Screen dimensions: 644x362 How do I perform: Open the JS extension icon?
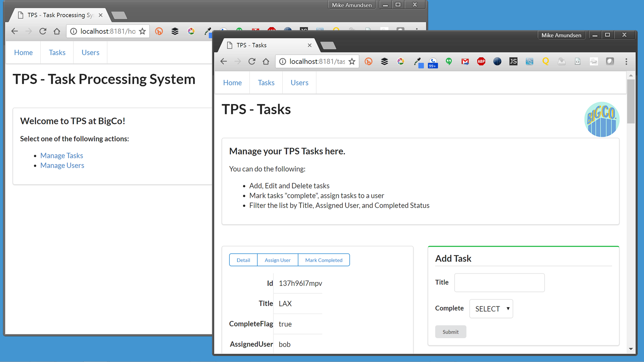(x=513, y=61)
